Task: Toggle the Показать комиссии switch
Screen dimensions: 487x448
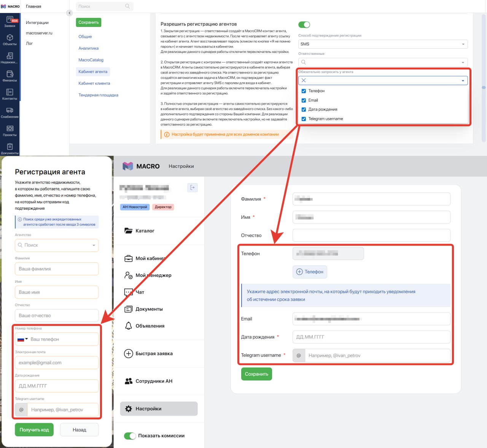Action: [130, 436]
